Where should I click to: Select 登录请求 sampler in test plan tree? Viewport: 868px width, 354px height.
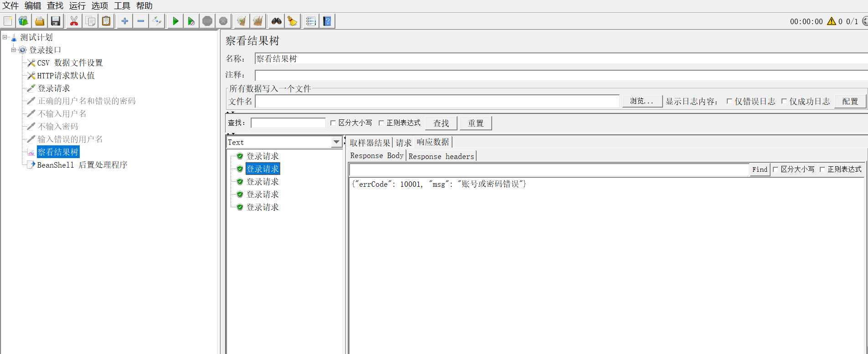(54, 88)
